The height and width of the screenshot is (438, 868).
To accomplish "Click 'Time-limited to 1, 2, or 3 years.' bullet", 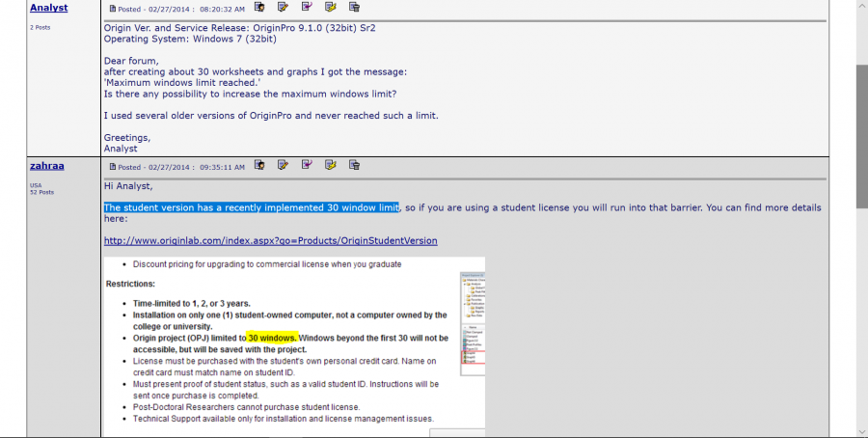I will coord(192,304).
